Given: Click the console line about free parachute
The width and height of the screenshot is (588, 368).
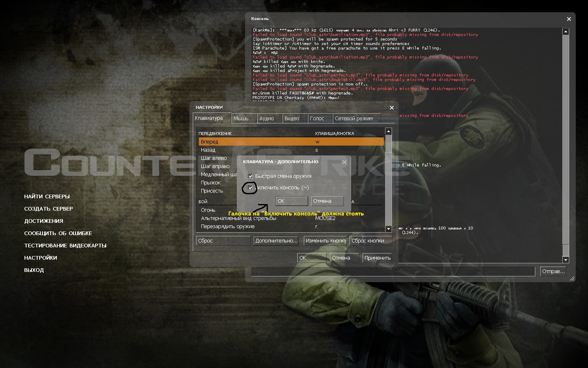Looking at the screenshot, I should pyautogui.click(x=347, y=48).
